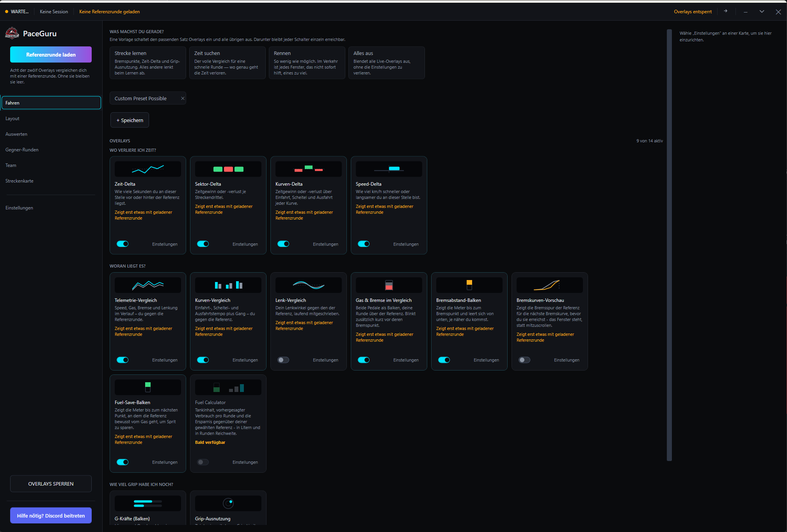The height and width of the screenshot is (532, 787).
Task: Click the Kurven-Vergleich bar chart preview
Action: 228,285
